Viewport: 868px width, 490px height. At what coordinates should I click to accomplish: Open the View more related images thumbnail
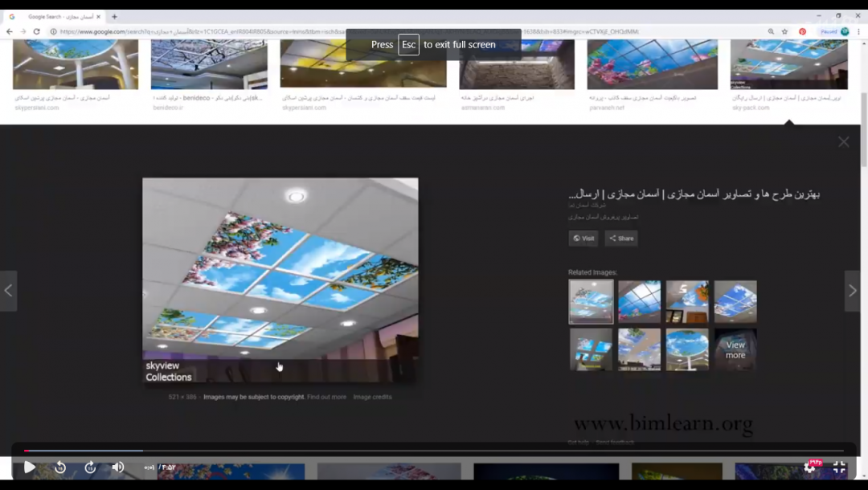tap(735, 349)
